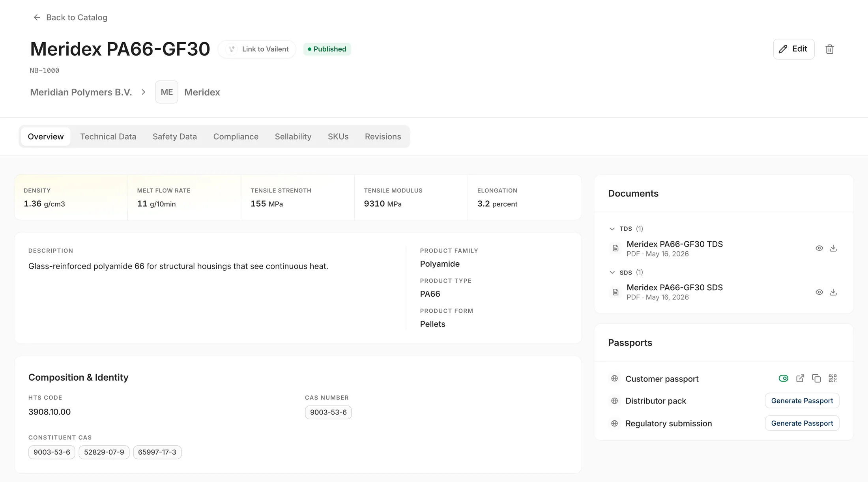View the SKUs tab
Viewport: 868px width, 482px height.
click(338, 137)
